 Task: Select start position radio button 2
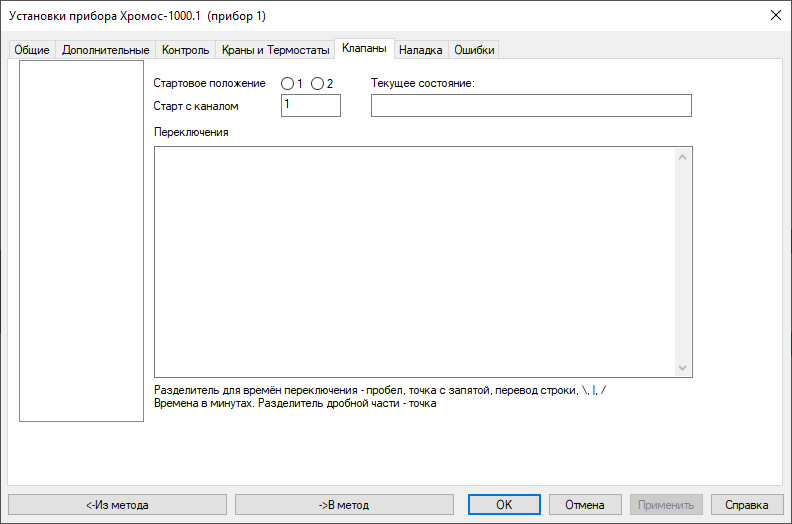click(x=317, y=83)
